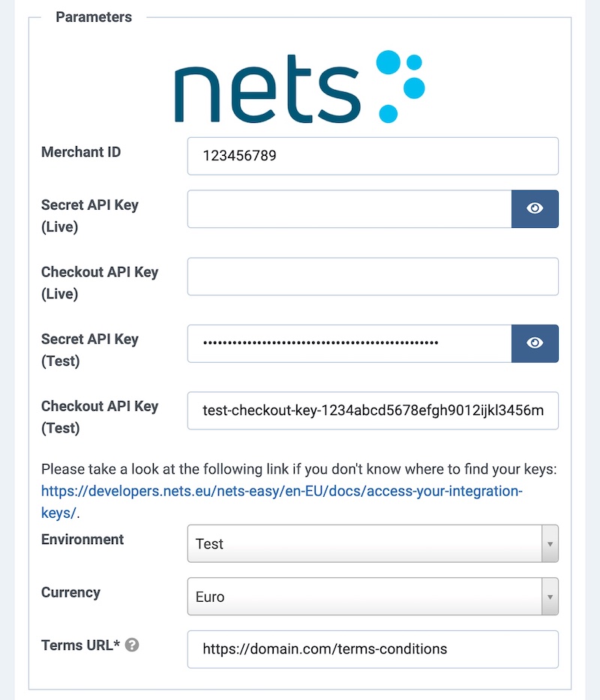Click the Secret API Key (Test) password field
This screenshot has height=700, width=600.
349,343
